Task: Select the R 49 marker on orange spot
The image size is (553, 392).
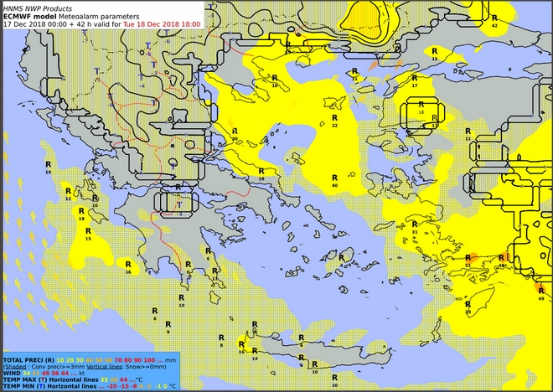Action: click(x=540, y=292)
